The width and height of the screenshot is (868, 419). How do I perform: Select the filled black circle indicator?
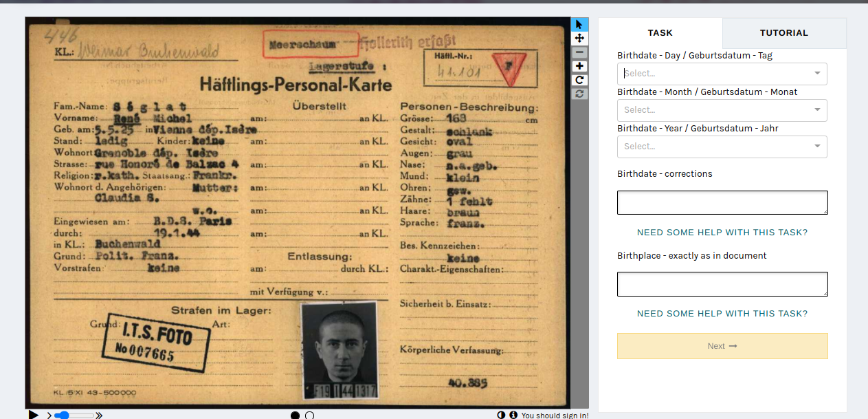pyautogui.click(x=295, y=415)
